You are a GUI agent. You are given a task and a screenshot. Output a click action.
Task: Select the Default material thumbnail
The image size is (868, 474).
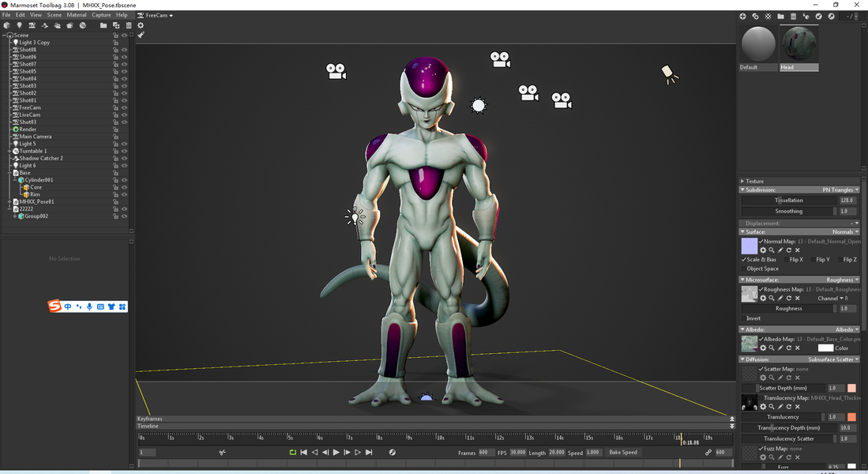tap(758, 44)
